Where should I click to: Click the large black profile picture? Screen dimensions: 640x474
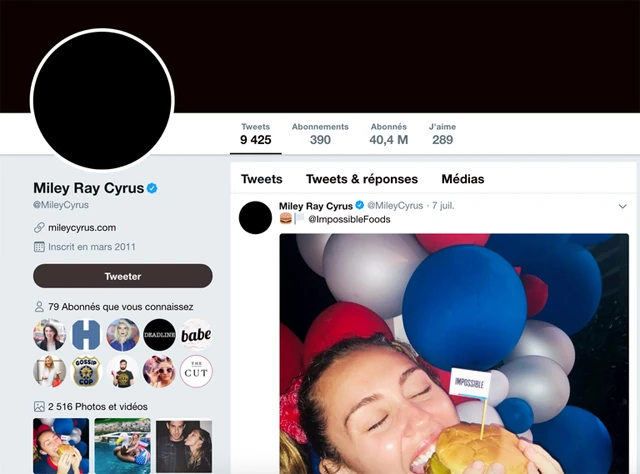pos(103,101)
